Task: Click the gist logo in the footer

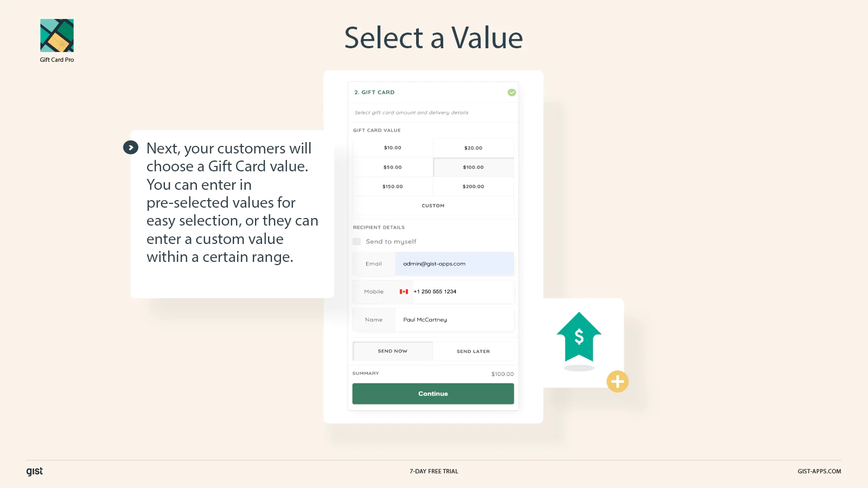Action: point(34,471)
